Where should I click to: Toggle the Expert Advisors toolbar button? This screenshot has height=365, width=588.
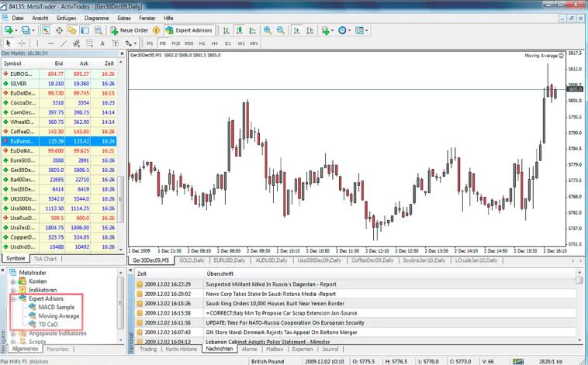pos(182,29)
